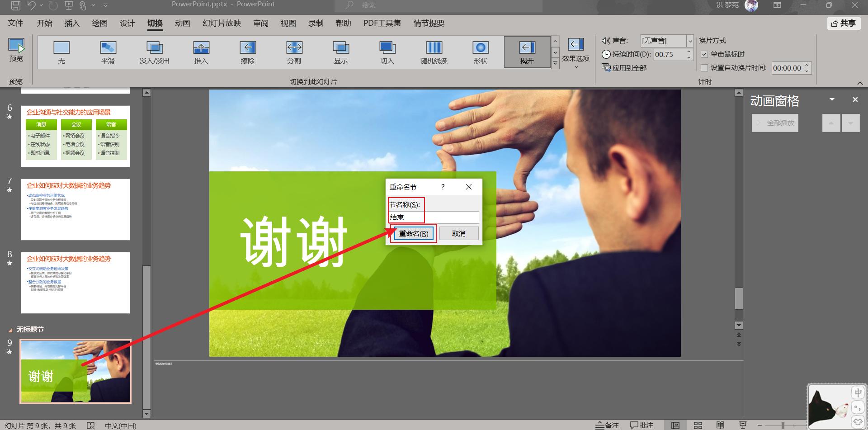Open the 文件 File menu
Viewport: 868px width, 430px height.
pos(15,23)
